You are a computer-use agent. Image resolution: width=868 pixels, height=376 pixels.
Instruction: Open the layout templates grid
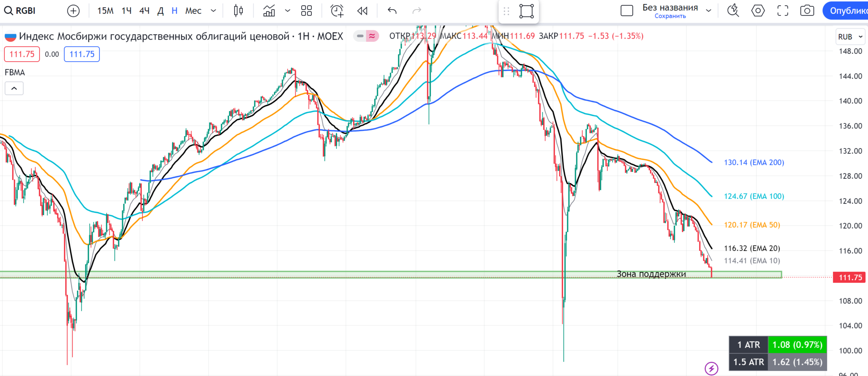[x=306, y=11]
